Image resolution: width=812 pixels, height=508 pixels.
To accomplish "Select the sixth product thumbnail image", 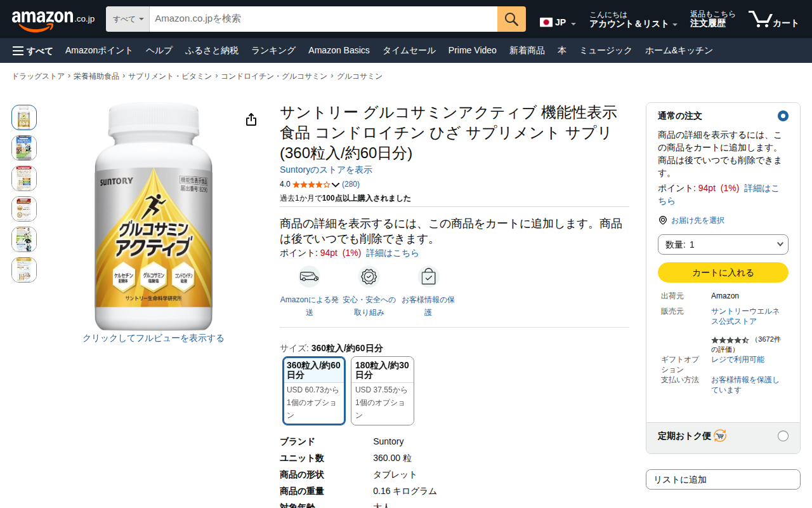I will pyautogui.click(x=24, y=270).
